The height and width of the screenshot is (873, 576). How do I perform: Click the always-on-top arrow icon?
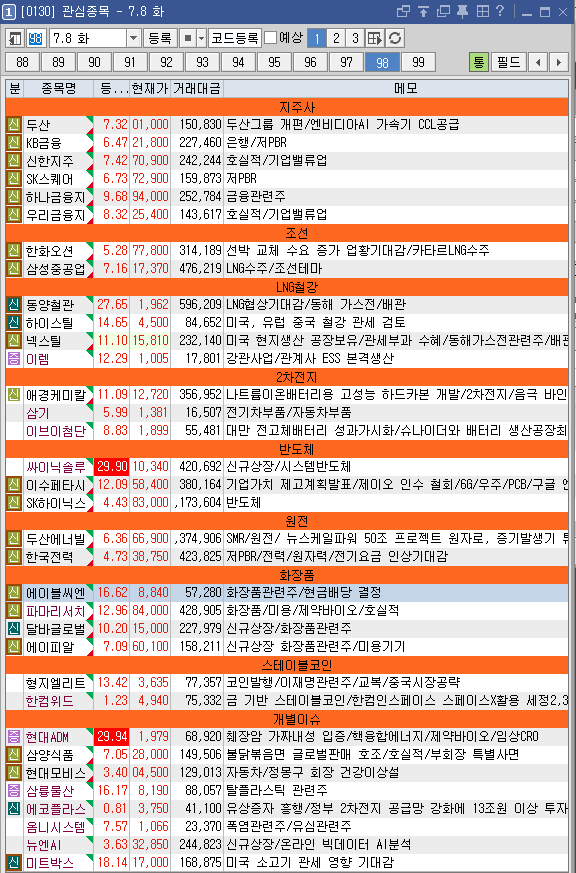(x=424, y=11)
